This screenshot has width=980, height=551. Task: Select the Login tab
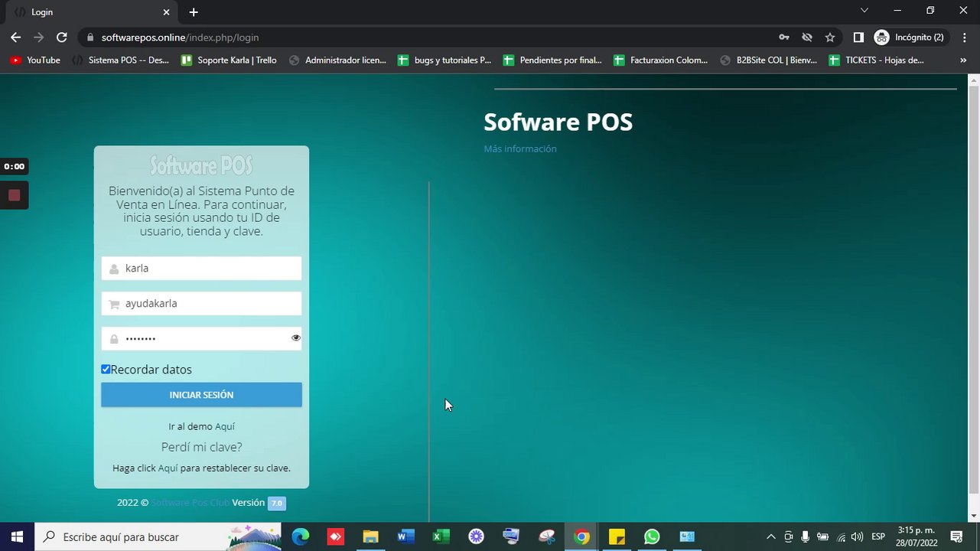tap(90, 12)
